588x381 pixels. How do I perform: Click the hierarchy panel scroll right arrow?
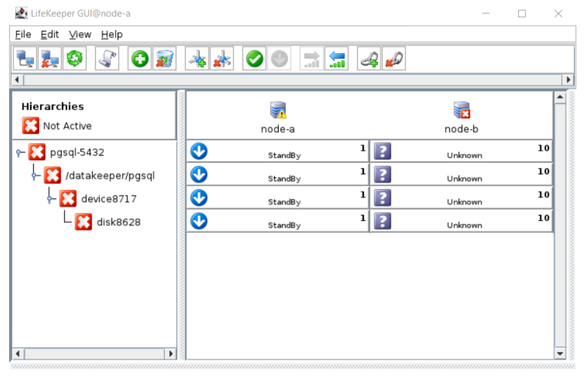pyautogui.click(x=171, y=353)
